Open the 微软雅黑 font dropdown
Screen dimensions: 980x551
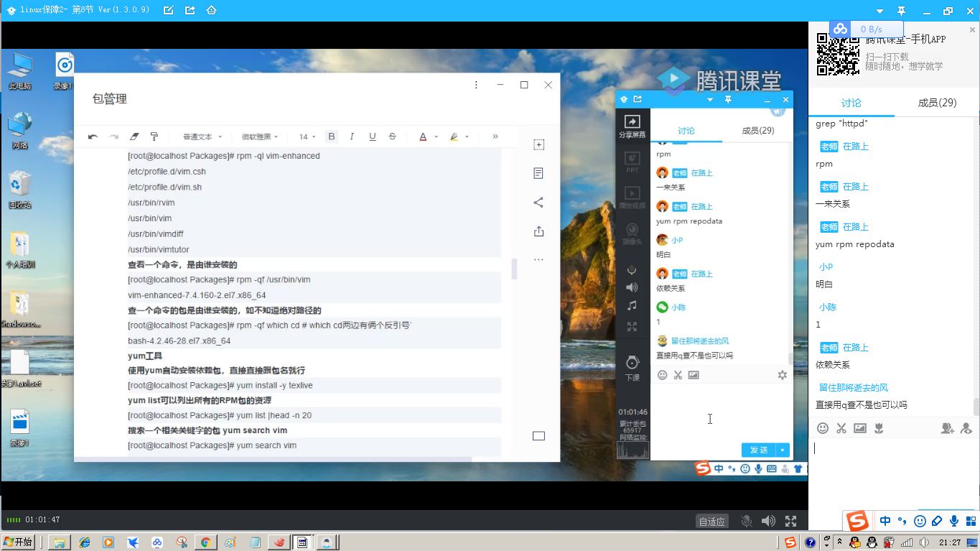click(x=261, y=136)
